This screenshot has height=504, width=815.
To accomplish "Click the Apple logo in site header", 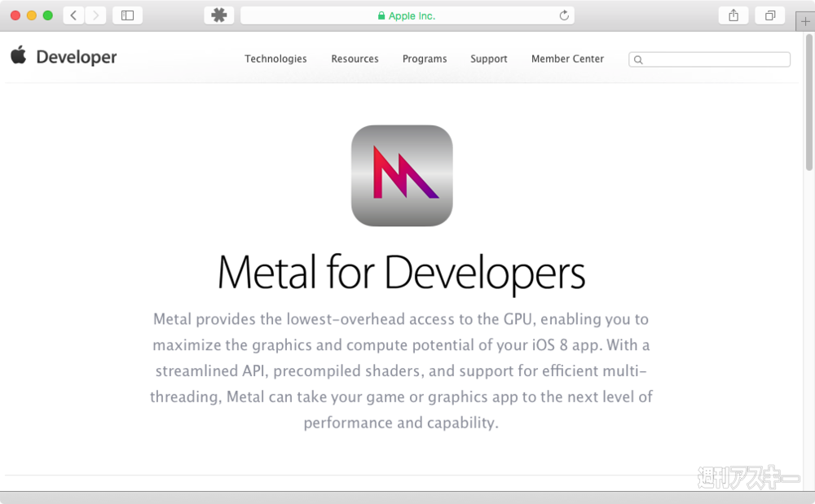I will pos(19,55).
